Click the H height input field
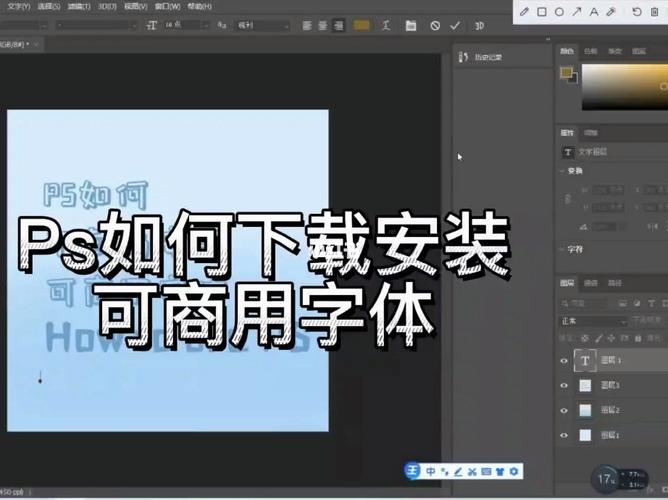Viewport: 668px width, 500px height. (608, 207)
